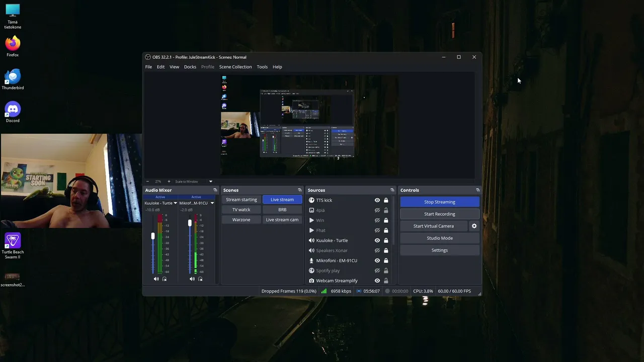Open the Docks menu
This screenshot has height=362, width=644.
(190, 67)
